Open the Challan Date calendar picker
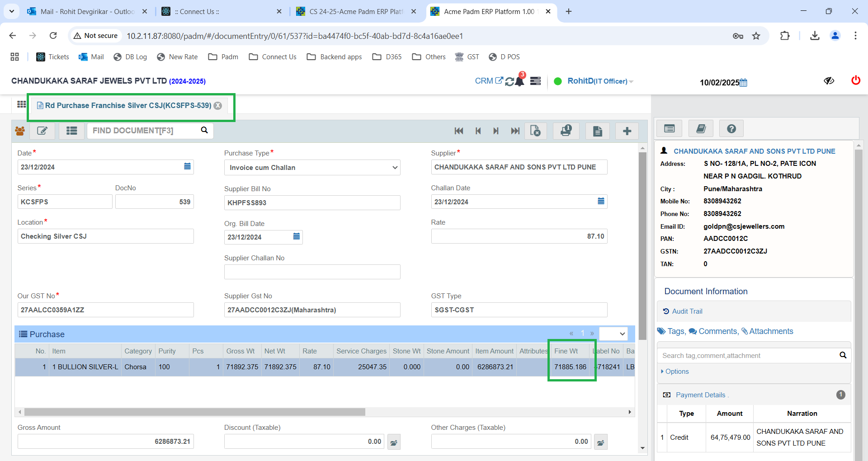The width and height of the screenshot is (868, 461). point(601,201)
